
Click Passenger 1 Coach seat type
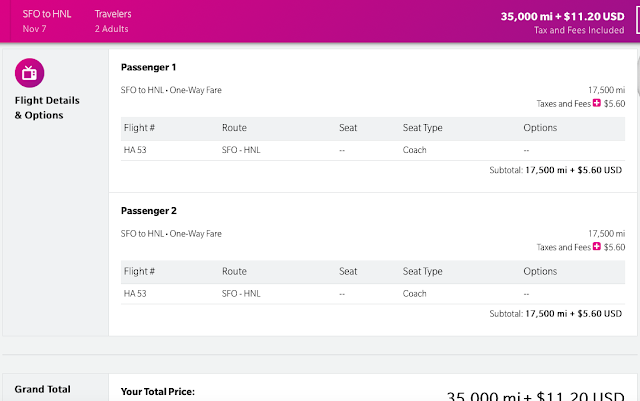tap(414, 150)
